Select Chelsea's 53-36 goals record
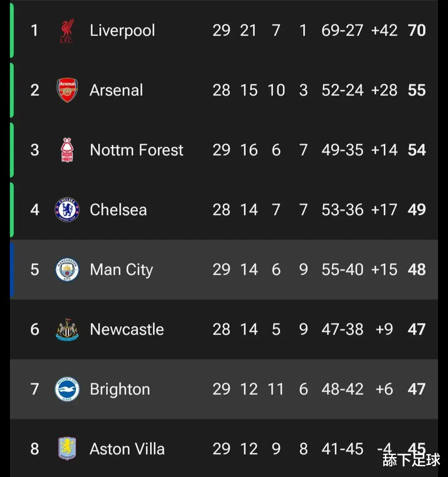 click(343, 210)
